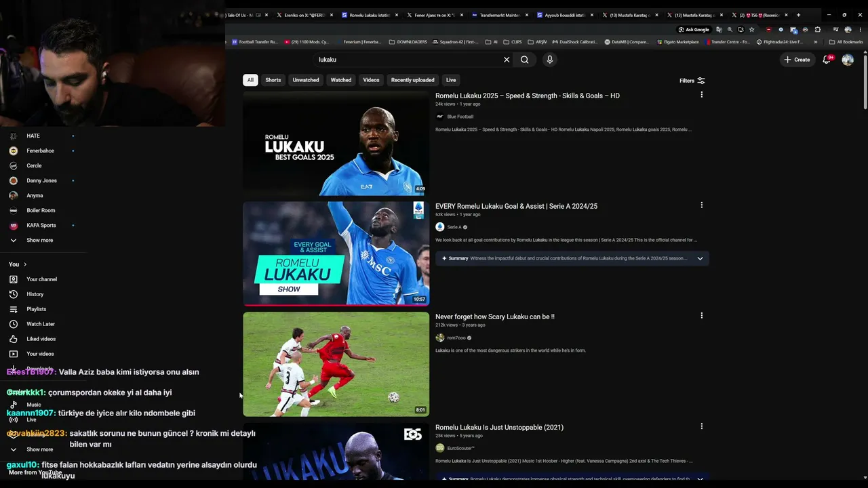Bookmark this page with star icon

pos(751,30)
